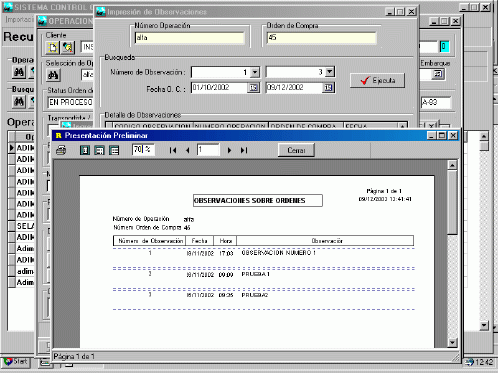Click the cyan 0 field in OPERACION window
The width and height of the screenshot is (498, 373).
[x=444, y=47]
